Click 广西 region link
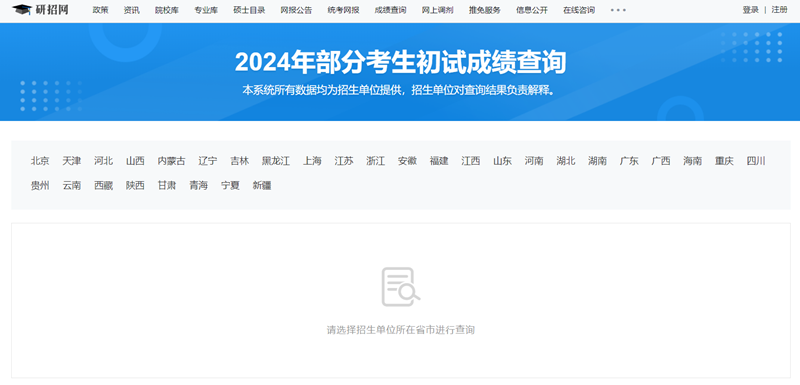The image size is (800, 385). click(x=661, y=161)
